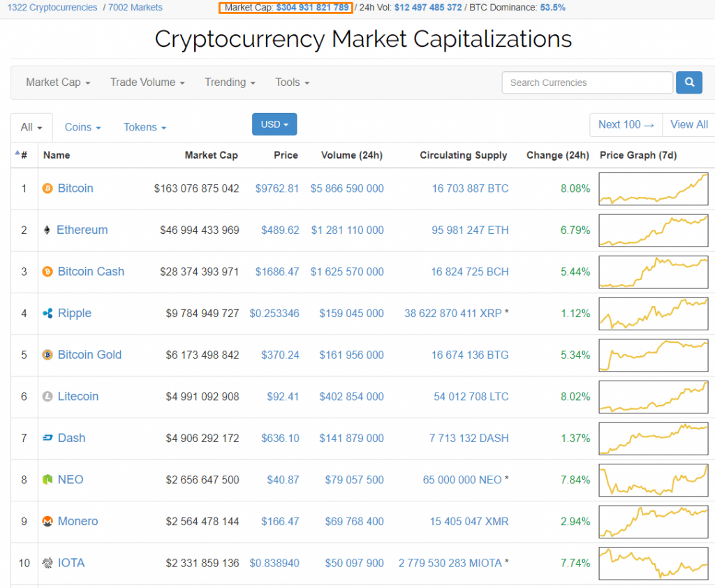The width and height of the screenshot is (715, 588).
Task: Go to the Next 100 page
Action: pos(626,124)
